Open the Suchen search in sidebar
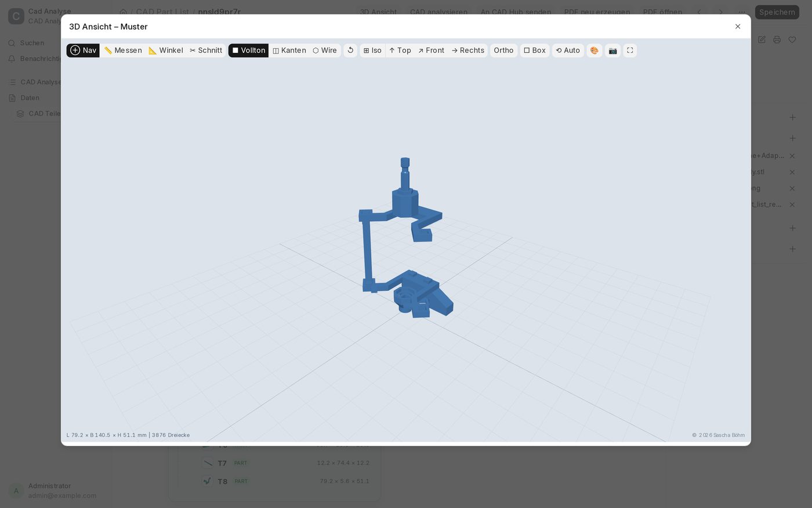Screen dimensions: 812x508 coord(32,43)
